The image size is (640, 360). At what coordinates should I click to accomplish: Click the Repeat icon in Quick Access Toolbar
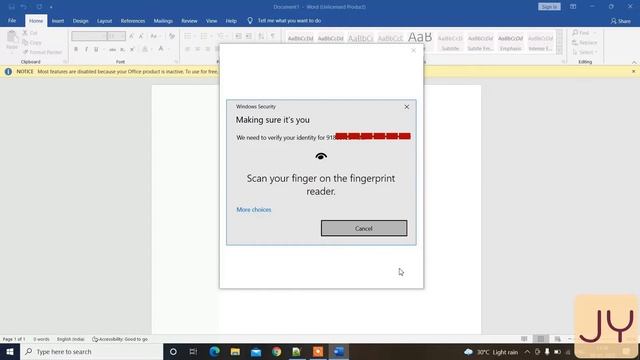(x=39, y=7)
